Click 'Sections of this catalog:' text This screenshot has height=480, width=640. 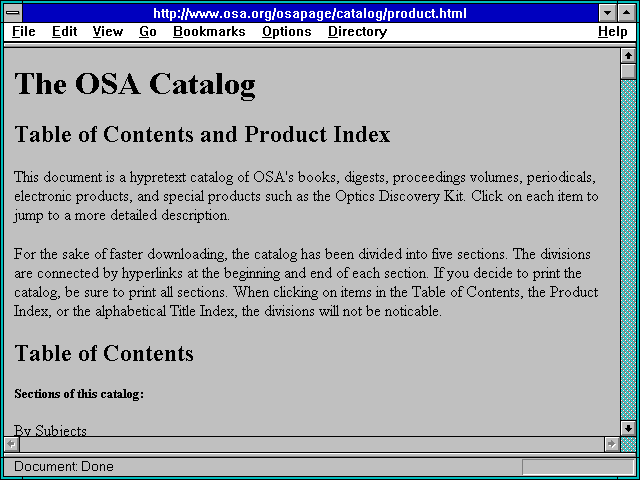(x=79, y=394)
